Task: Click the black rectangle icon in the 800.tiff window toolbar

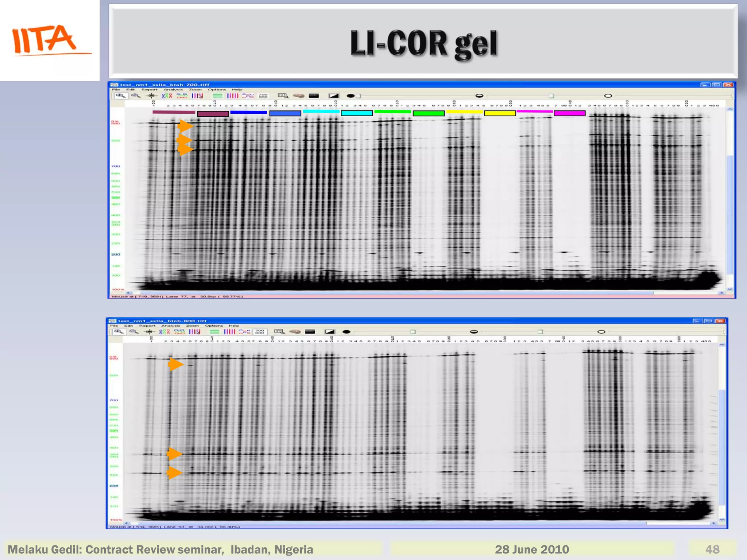Action: pos(310,332)
